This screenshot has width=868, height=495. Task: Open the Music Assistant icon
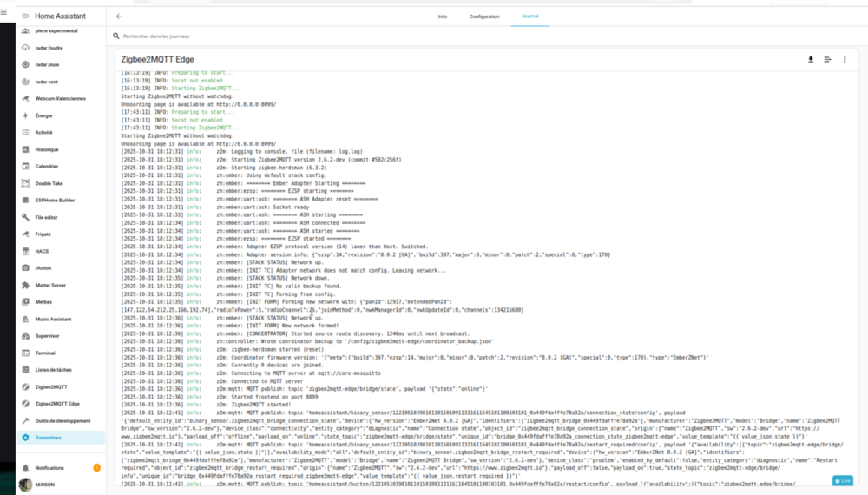(x=25, y=319)
